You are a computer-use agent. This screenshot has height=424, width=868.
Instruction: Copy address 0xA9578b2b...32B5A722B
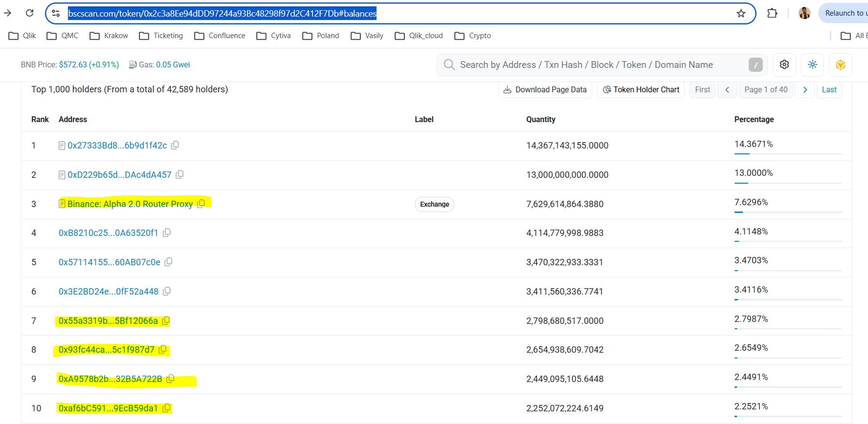[170, 379]
